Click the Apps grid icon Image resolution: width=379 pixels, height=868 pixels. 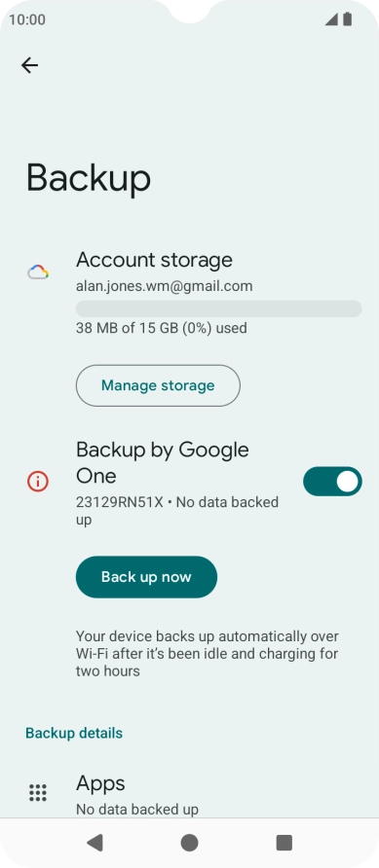(38, 793)
